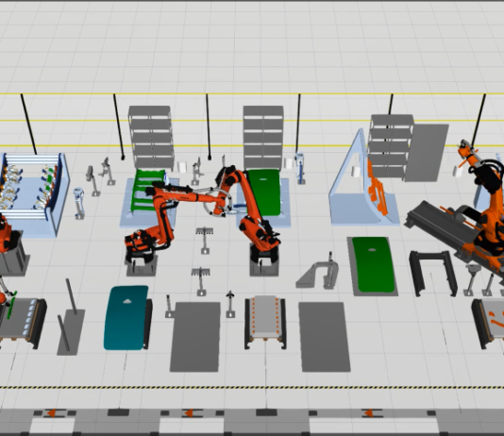This screenshot has width=504, height=436.
Task: Select the black U-shaped frame
Action: click(433, 273)
